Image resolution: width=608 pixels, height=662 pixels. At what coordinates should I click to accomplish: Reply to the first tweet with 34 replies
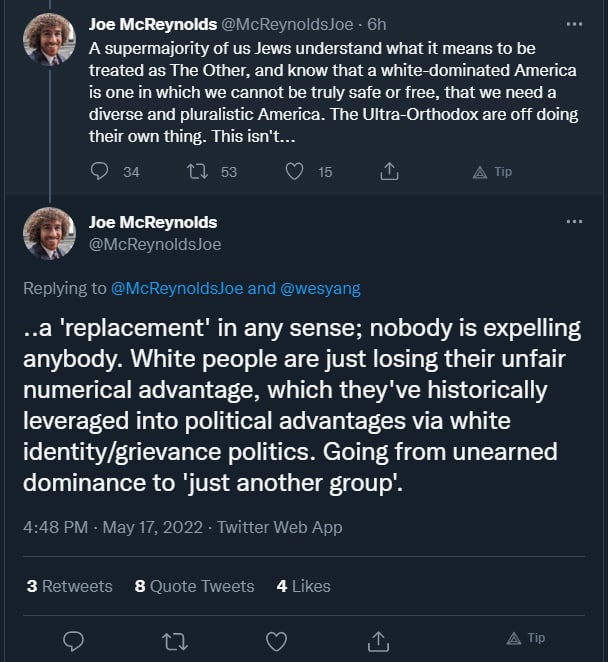(x=99, y=172)
